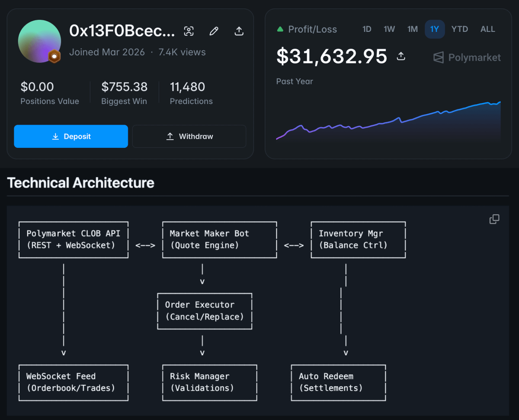519x420 pixels.
Task: Click share icon next to $31,632.95
Action: tap(401, 56)
